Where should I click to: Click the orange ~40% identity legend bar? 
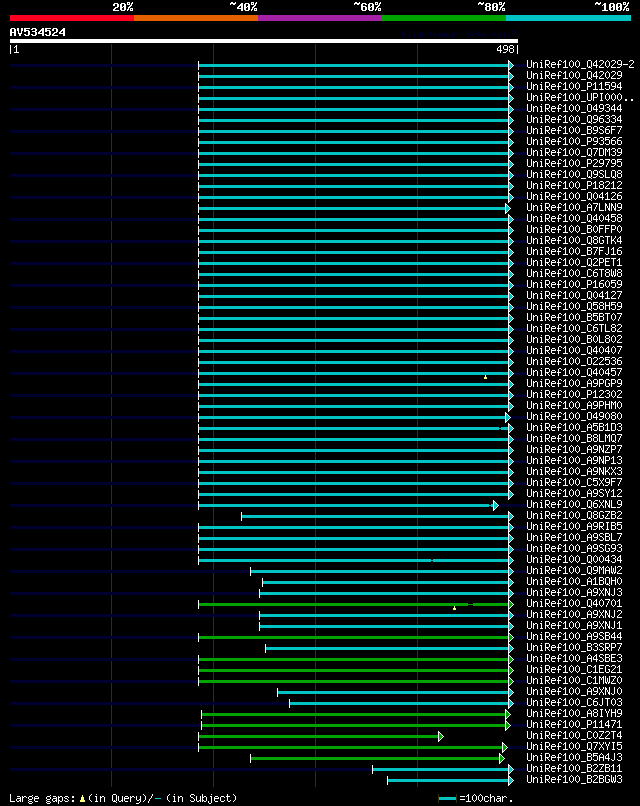pos(196,18)
